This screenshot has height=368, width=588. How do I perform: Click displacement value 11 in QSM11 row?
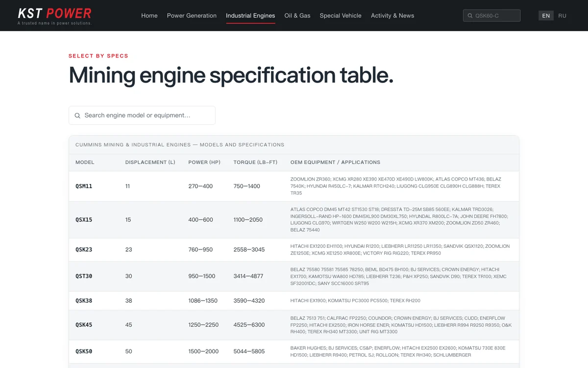[x=127, y=186]
